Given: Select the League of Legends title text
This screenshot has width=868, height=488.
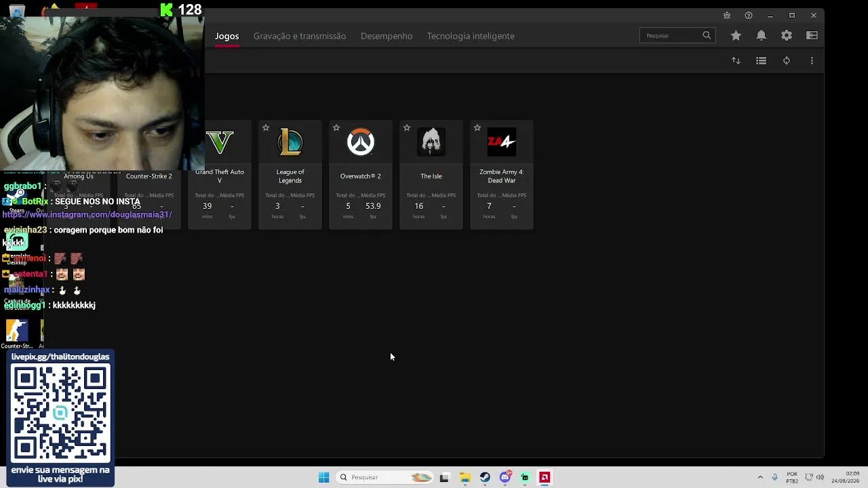Looking at the screenshot, I should coord(290,176).
